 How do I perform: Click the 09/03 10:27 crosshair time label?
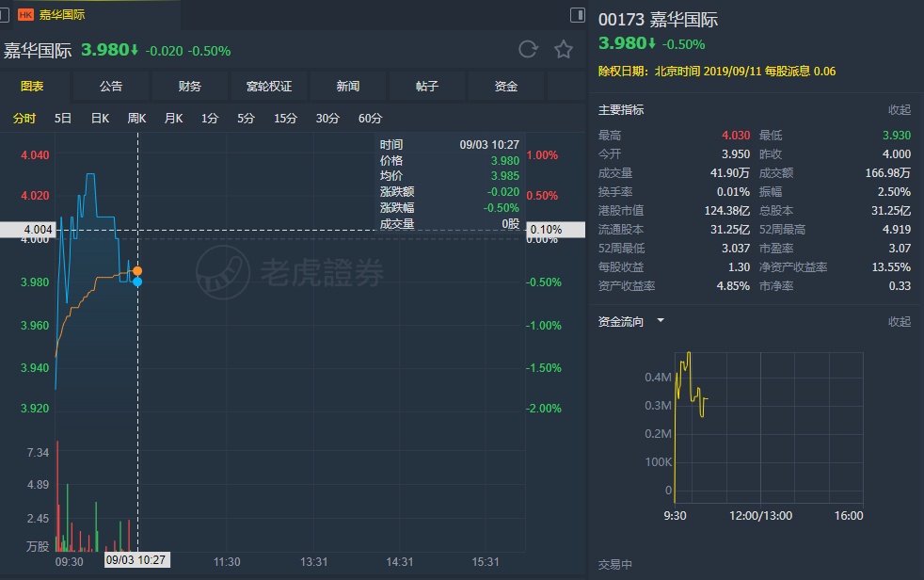click(137, 559)
